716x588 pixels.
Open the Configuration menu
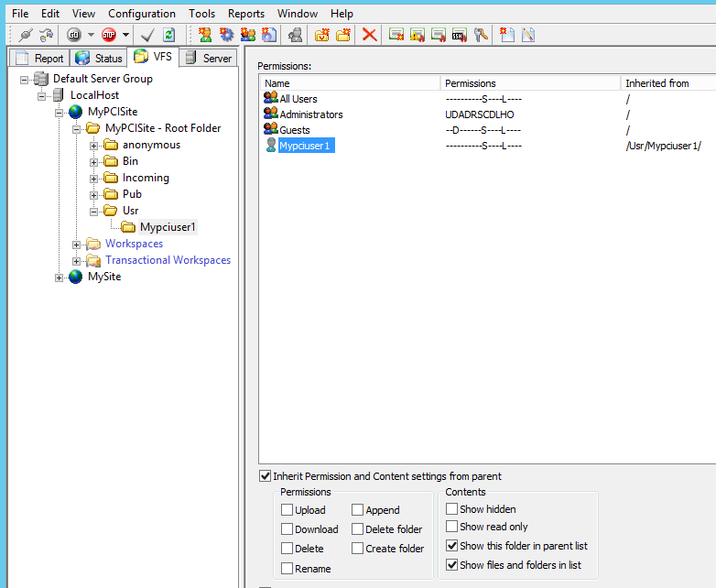[x=141, y=14]
